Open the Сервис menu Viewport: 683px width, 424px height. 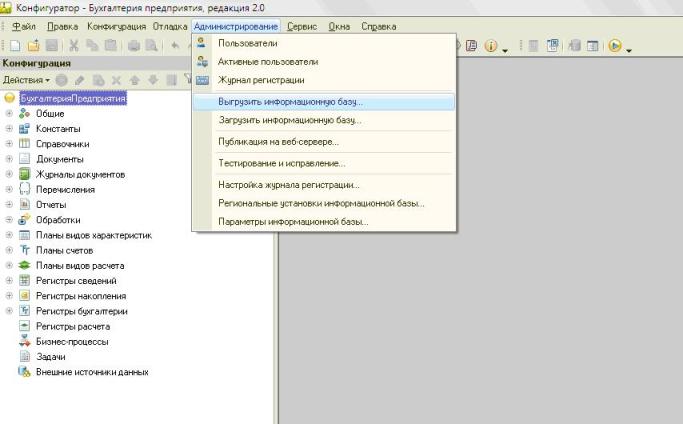coord(302,27)
